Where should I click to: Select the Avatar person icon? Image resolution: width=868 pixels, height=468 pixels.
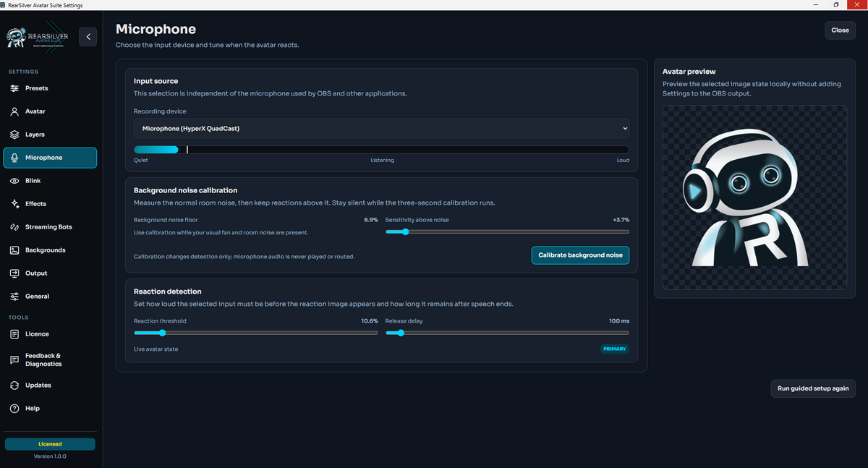(14, 111)
